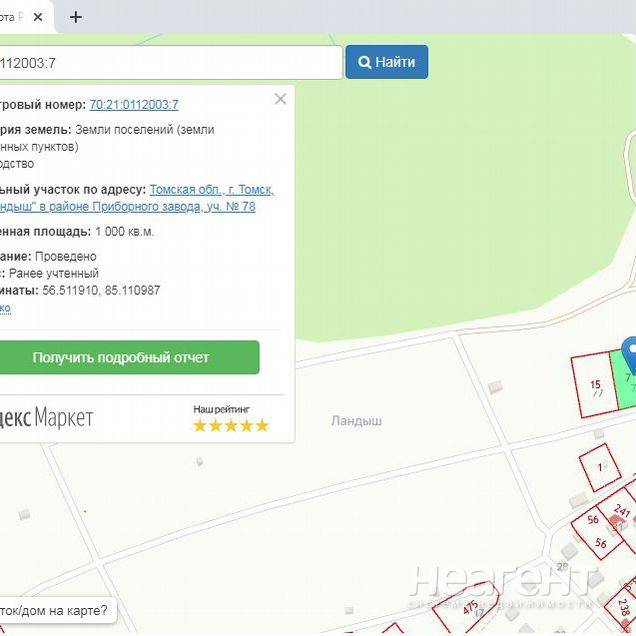
Task: Click the Найти search button
Action: coord(387,62)
